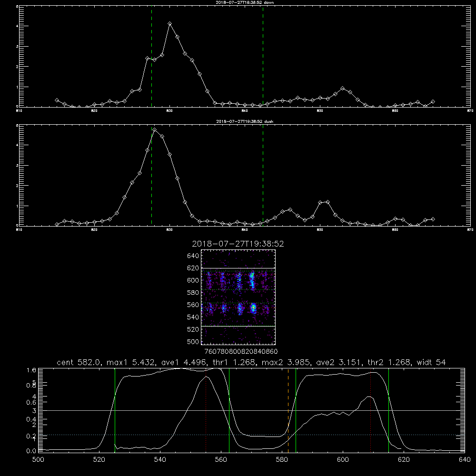Click the secondary peak near 851 in dusk plot
The width and height of the screenshot is (476, 476).
(327, 202)
